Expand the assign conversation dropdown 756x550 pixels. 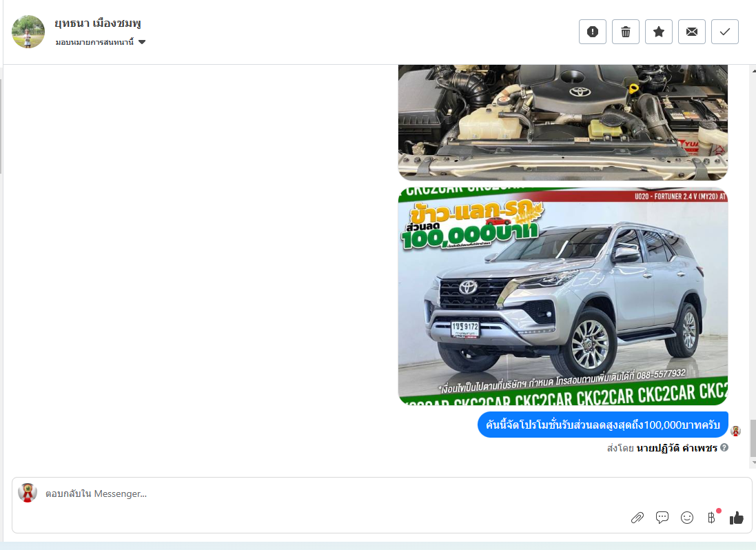(x=101, y=42)
